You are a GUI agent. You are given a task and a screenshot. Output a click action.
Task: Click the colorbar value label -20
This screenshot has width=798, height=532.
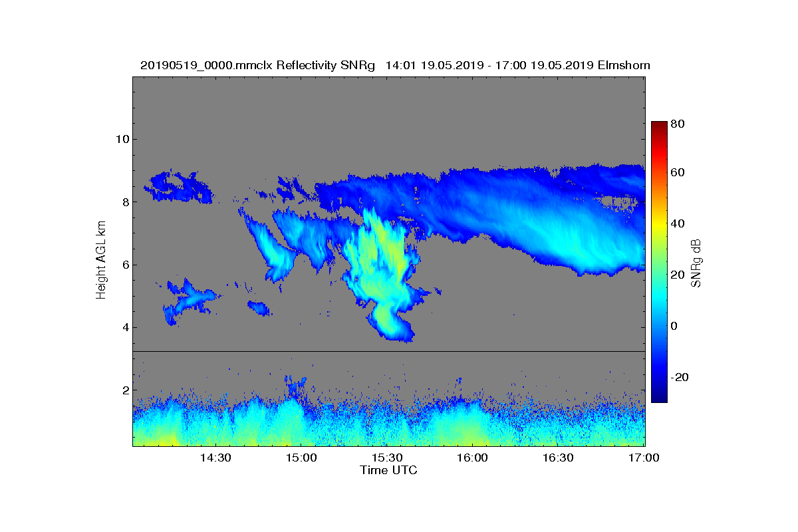(x=680, y=376)
